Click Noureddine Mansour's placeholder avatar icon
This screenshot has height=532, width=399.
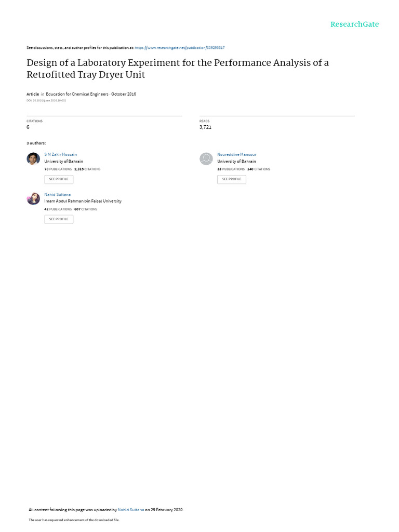coord(206,158)
